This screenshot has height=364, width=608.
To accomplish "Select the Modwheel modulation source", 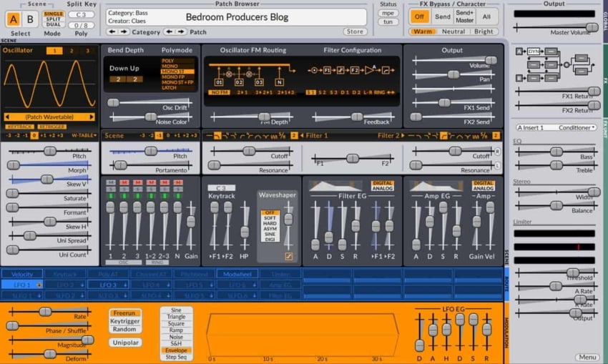I will [x=235, y=274].
